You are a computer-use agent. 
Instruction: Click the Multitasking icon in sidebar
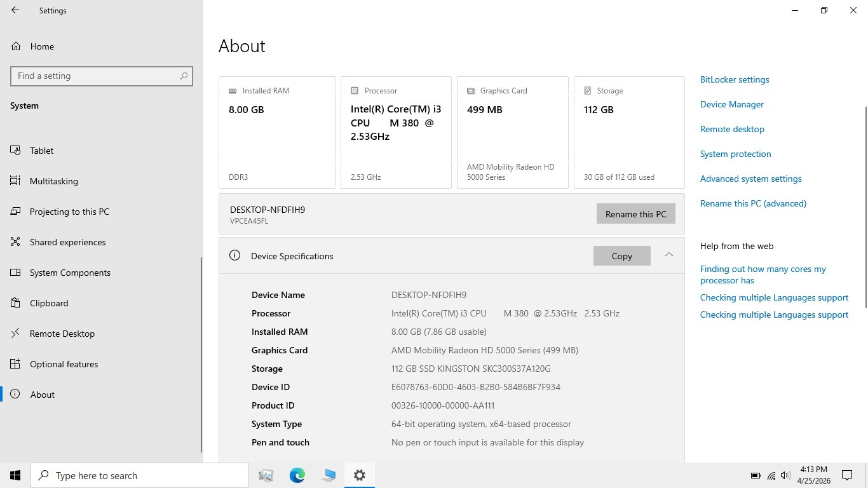(15, 181)
